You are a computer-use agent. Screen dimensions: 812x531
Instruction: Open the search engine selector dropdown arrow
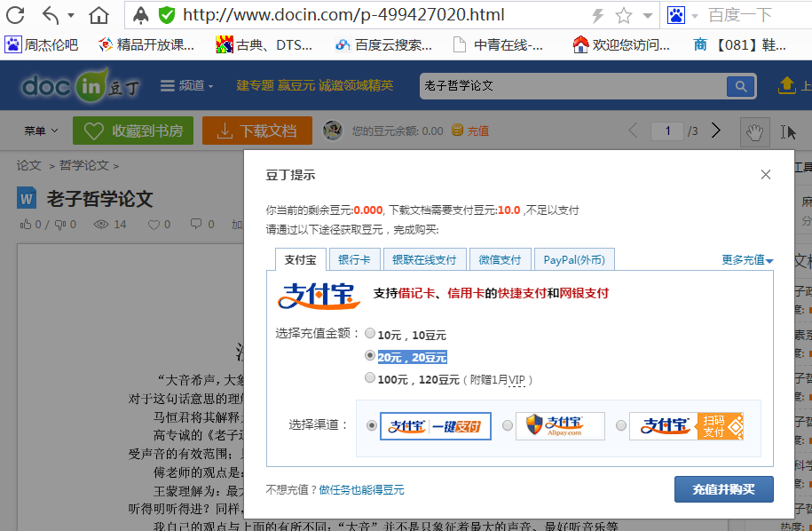coord(695,16)
